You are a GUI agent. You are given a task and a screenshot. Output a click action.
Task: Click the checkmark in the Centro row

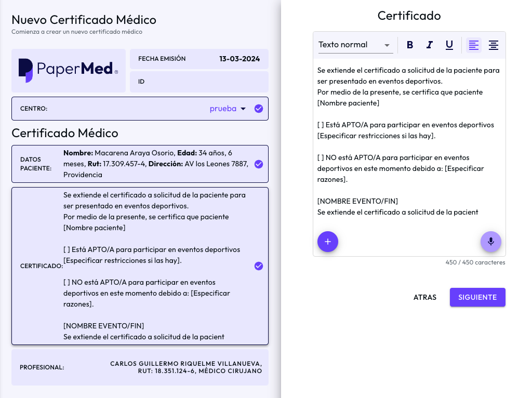(x=259, y=109)
